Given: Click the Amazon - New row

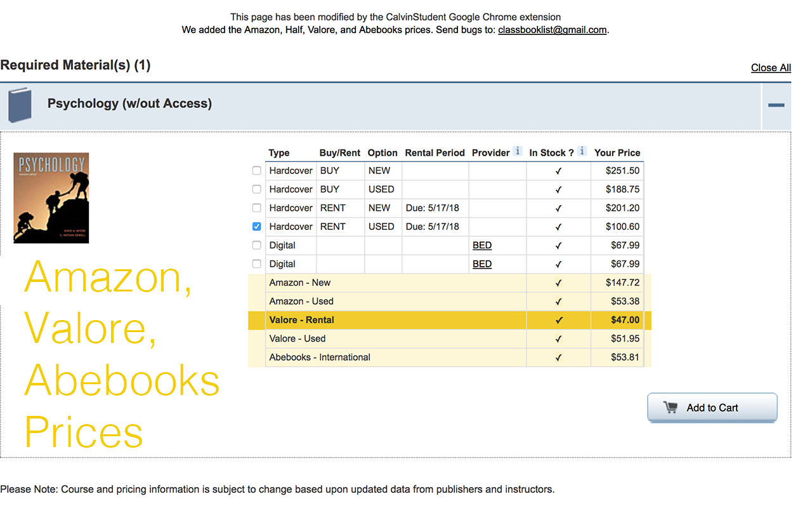Looking at the screenshot, I should coord(450,283).
